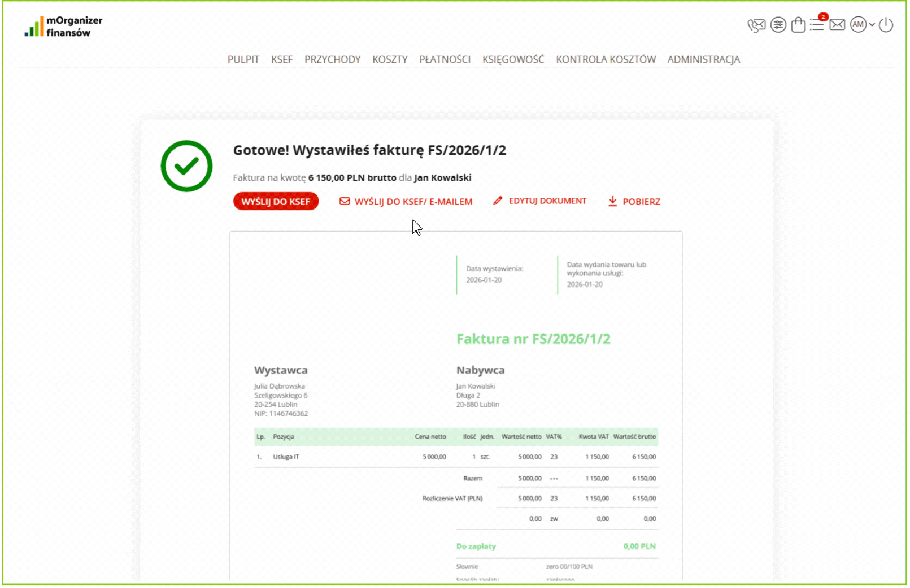Image resolution: width=910 pixels, height=588 pixels.
Task: Click the 'Kwota VAT' column header
Action: point(594,437)
